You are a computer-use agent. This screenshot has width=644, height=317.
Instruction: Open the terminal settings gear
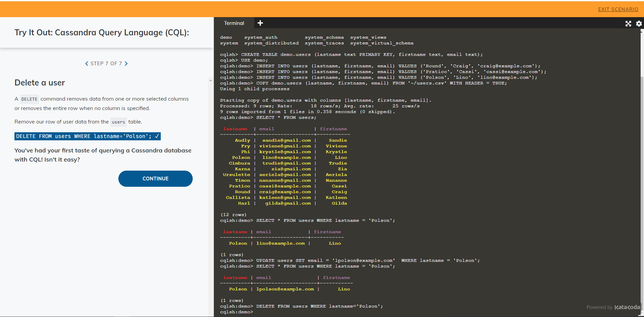pyautogui.click(x=638, y=24)
